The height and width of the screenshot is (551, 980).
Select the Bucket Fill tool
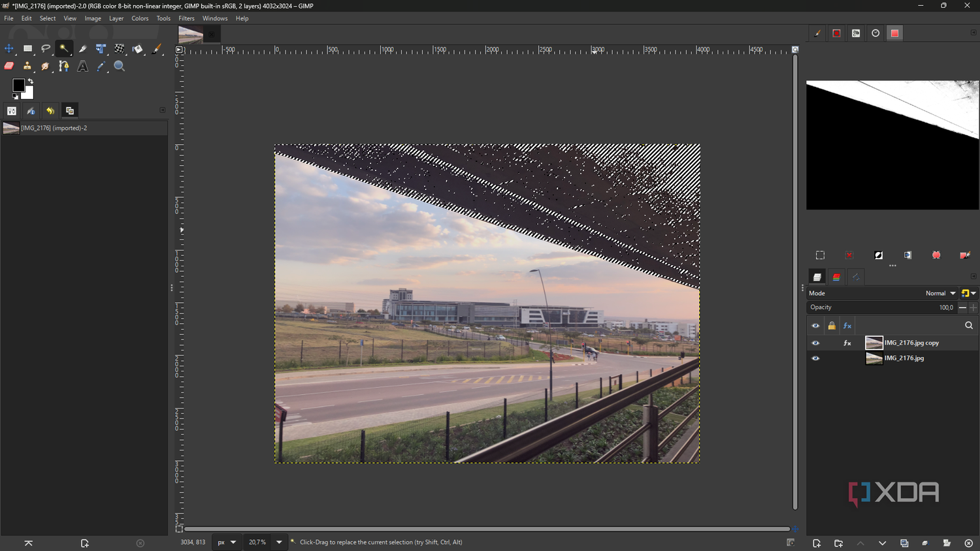[138, 48]
